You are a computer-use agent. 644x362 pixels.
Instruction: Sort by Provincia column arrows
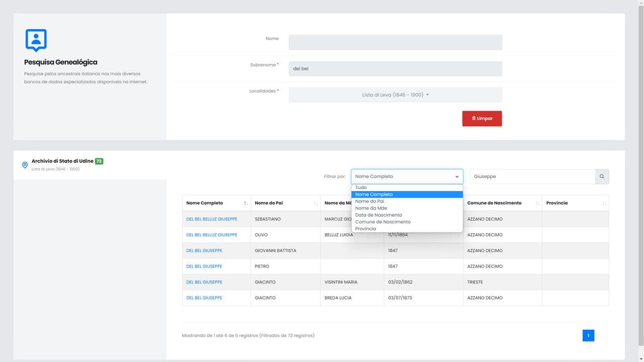604,203
